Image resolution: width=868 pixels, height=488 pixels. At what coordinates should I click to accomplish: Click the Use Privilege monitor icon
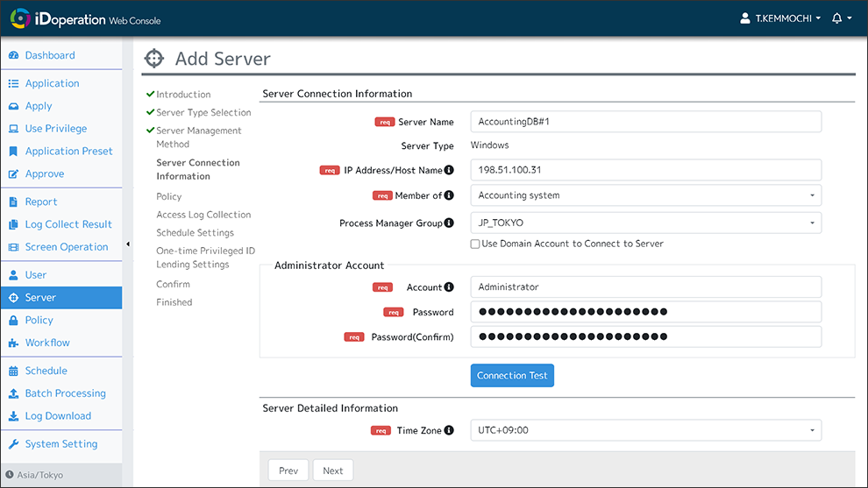(14, 129)
